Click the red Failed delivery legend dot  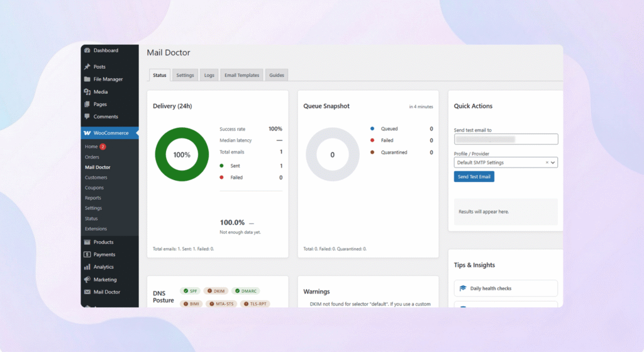[221, 177]
